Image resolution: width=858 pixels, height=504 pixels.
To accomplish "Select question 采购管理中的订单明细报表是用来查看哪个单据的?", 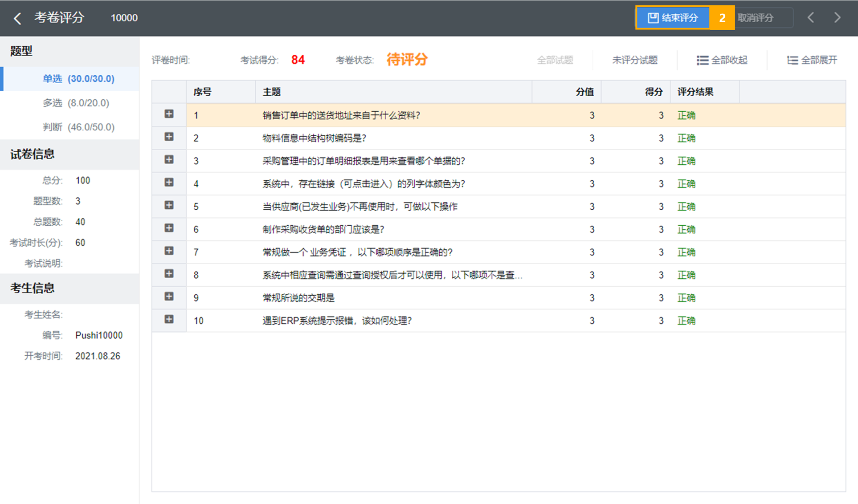I will (x=364, y=161).
